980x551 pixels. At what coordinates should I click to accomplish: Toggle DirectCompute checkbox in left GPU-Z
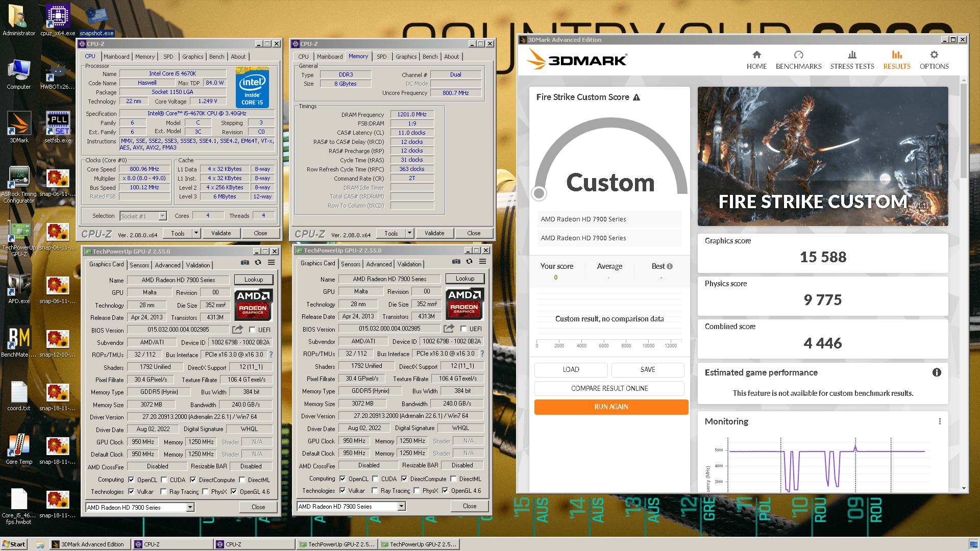[x=193, y=480]
